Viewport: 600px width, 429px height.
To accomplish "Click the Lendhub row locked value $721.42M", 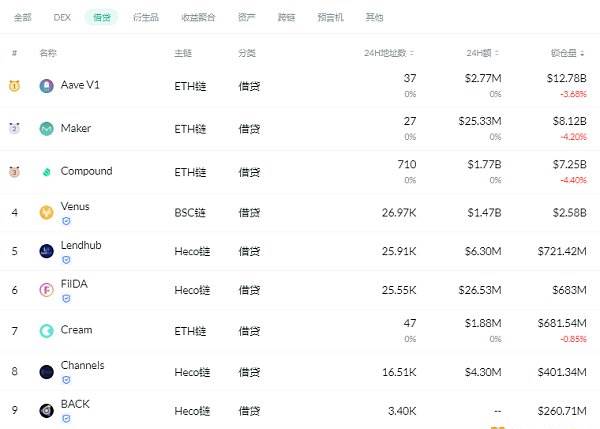I will (x=562, y=251).
